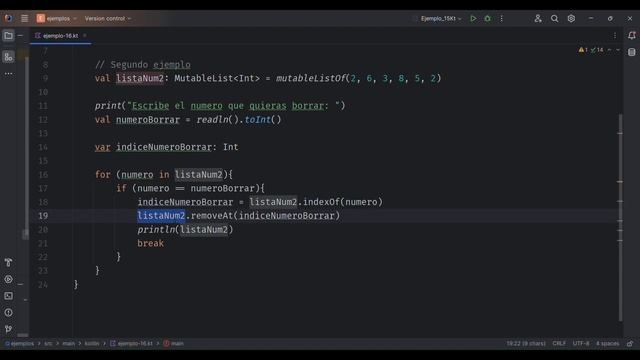
Task: Open the Problems tool window icon
Action: (x=8, y=313)
